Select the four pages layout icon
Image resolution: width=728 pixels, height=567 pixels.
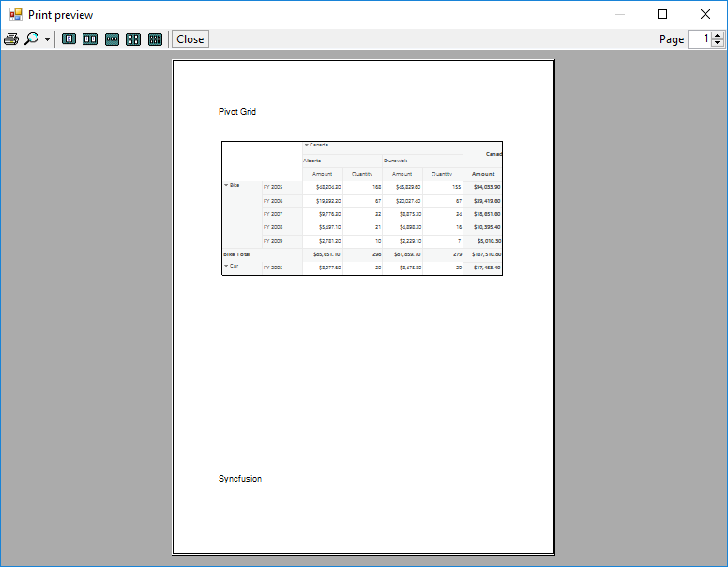(x=133, y=39)
